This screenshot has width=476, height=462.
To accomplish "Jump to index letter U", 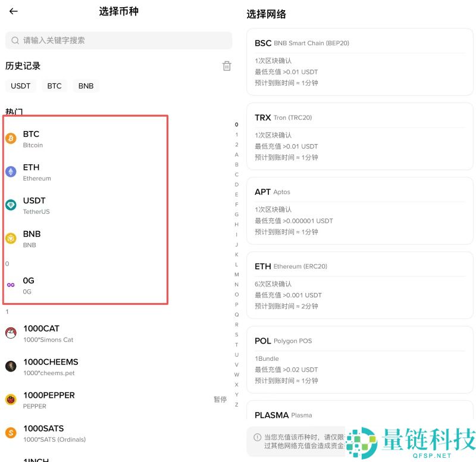I will pos(236,355).
